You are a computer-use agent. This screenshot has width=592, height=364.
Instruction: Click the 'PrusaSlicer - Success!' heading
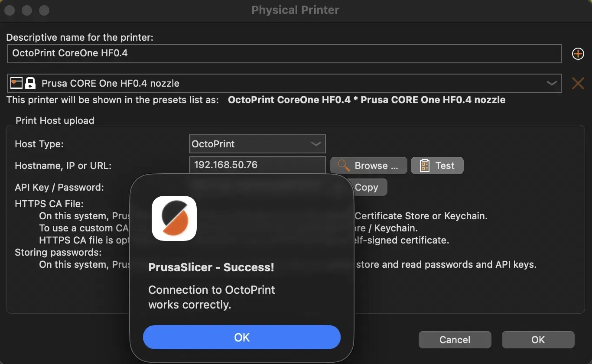tap(211, 267)
